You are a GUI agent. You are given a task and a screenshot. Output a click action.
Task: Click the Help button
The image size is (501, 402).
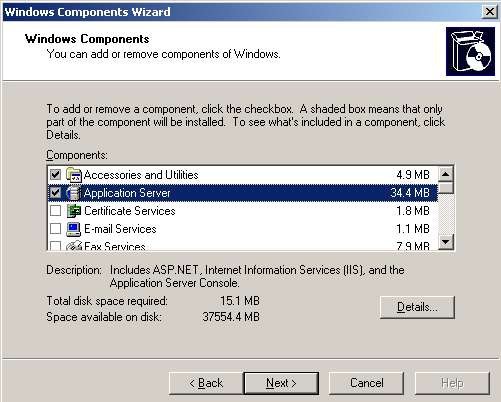[x=452, y=383]
